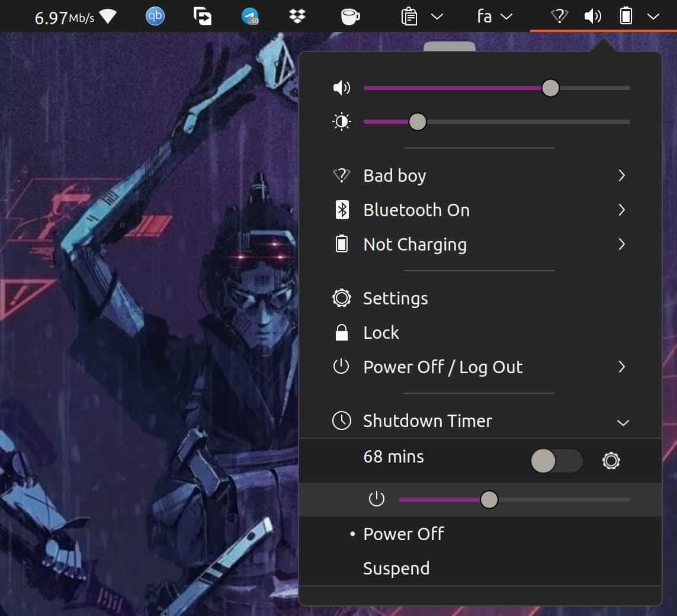
Task: Select the Suspend timer mode
Action: (480, 569)
